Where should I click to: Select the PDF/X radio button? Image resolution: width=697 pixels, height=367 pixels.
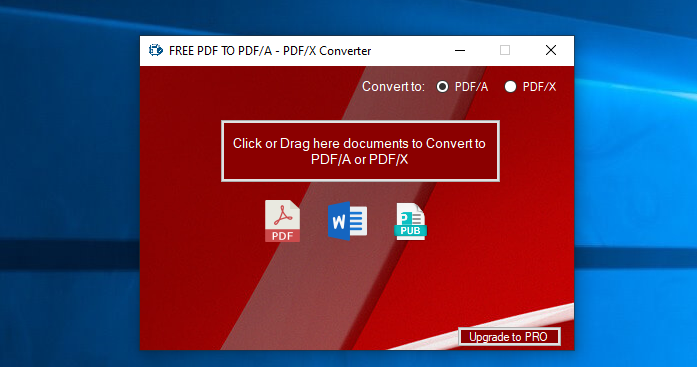(510, 86)
